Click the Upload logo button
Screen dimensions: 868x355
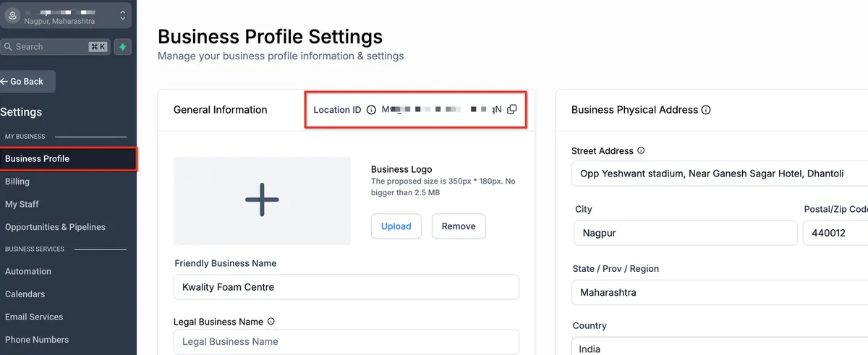(396, 226)
